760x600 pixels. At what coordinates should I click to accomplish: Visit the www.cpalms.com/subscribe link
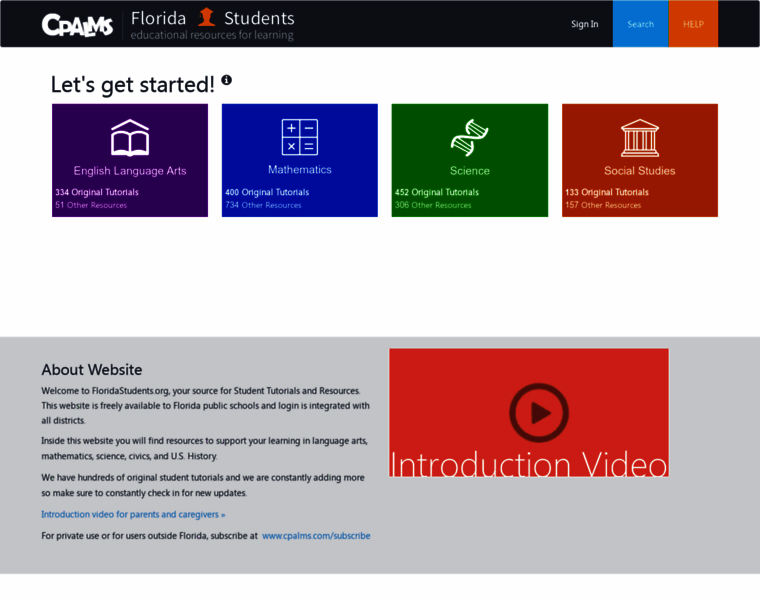click(x=316, y=536)
